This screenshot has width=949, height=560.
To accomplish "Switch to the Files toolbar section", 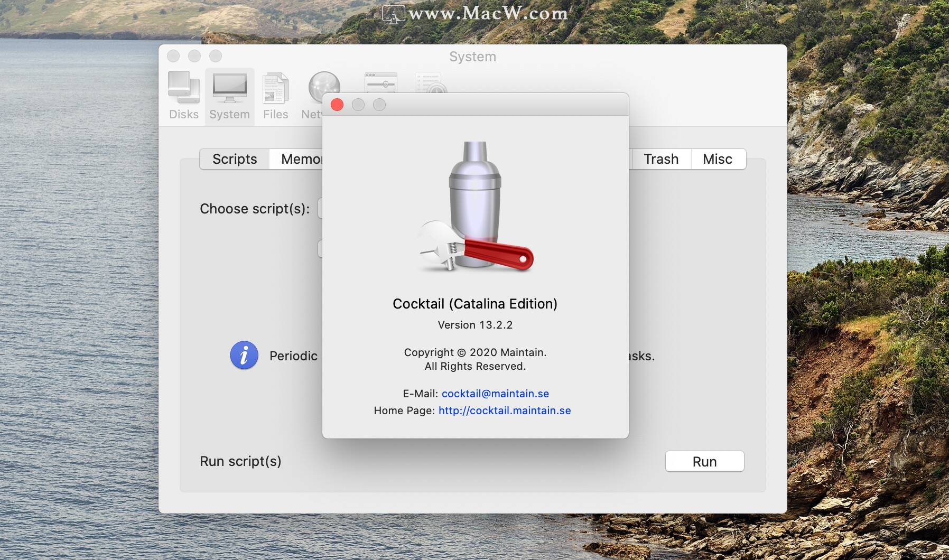I will 275,95.
